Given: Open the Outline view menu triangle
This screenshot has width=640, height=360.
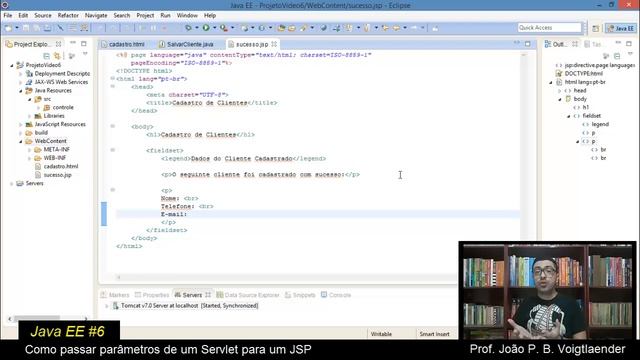Looking at the screenshot, I should point(630,54).
